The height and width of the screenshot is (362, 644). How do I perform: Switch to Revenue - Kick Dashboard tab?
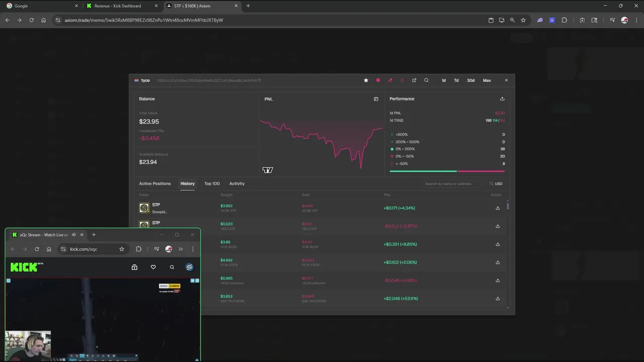click(x=122, y=6)
